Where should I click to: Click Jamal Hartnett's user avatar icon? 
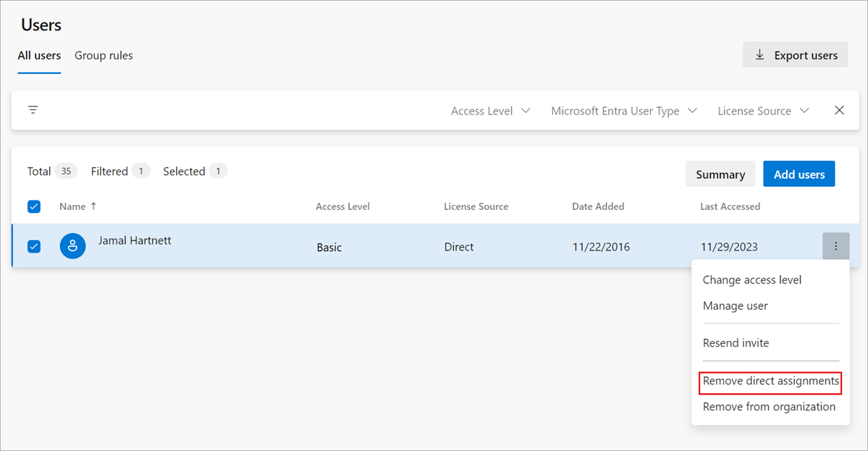(x=72, y=246)
